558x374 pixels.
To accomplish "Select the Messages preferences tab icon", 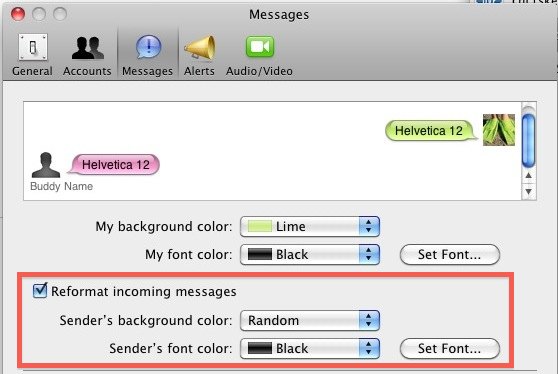I will click(148, 55).
